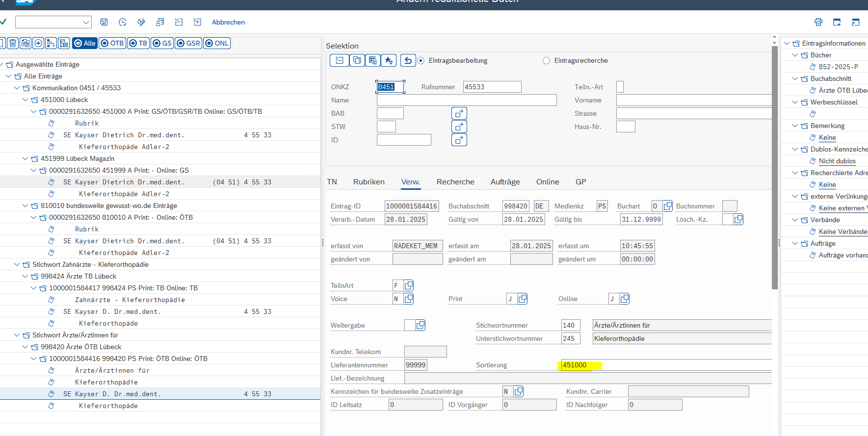Image resolution: width=868 pixels, height=436 pixels.
Task: Open the command field dropdown in the top toolbar
Action: click(x=86, y=22)
